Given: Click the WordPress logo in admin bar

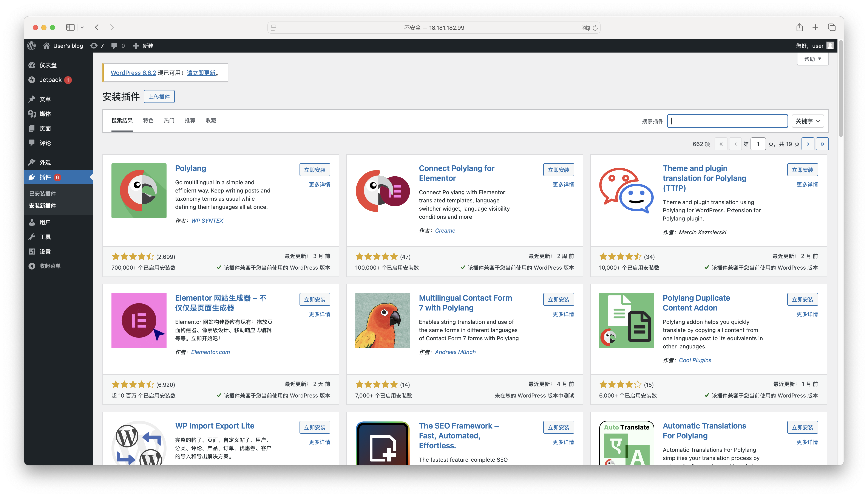Looking at the screenshot, I should (x=31, y=46).
